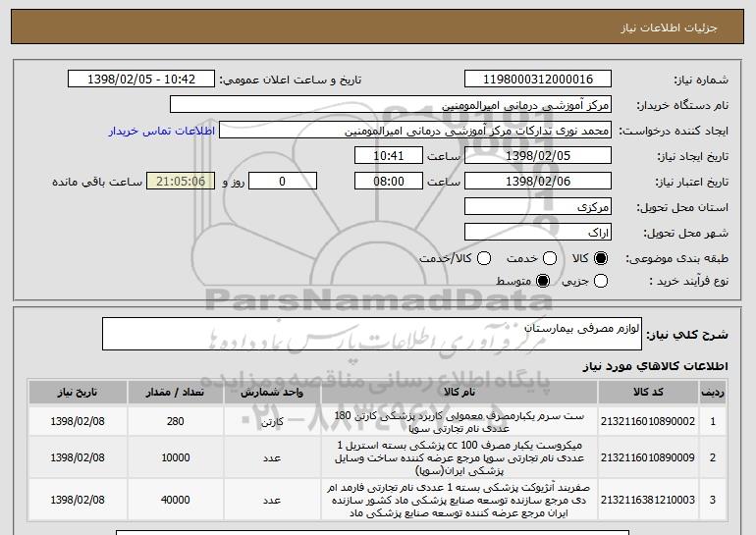Image resolution: width=756 pixels, height=535 pixels.
Task: Click the need creation date field 1398/02/05
Action: click(538, 156)
